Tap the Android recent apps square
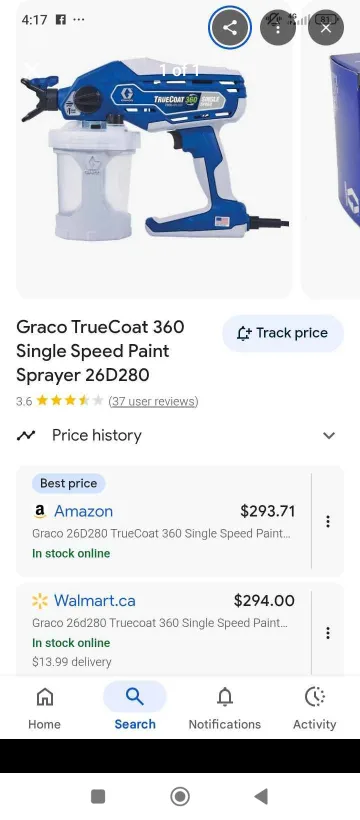 98,796
